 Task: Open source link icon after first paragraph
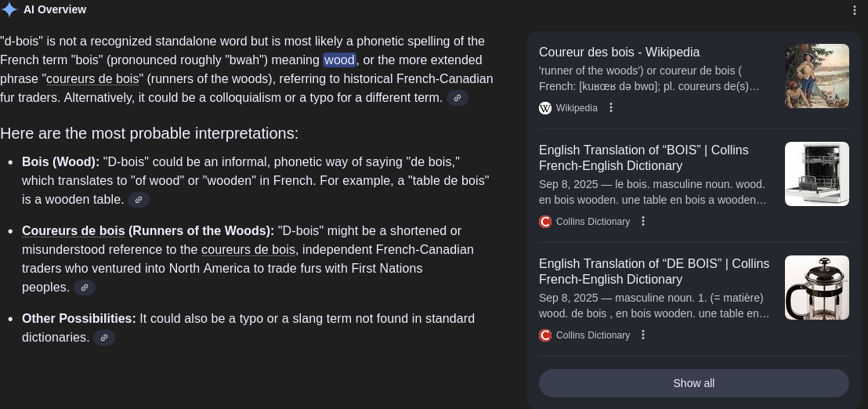(x=458, y=98)
